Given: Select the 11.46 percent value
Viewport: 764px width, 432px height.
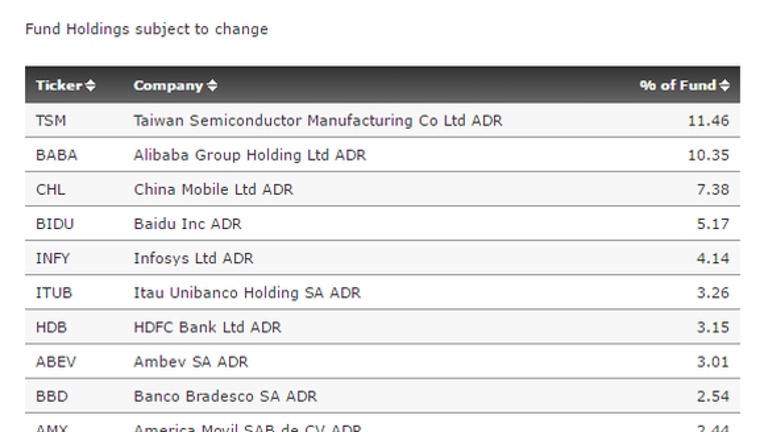Looking at the screenshot, I should click(x=708, y=120).
